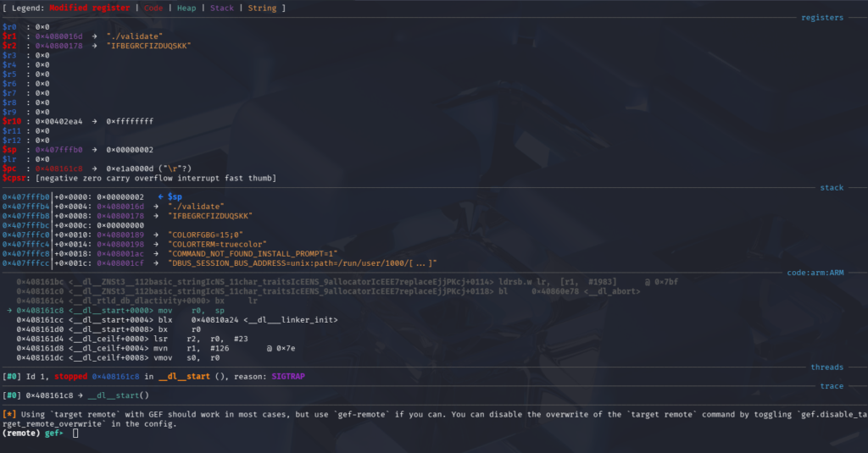Click stack address 0x407fffbc
Screen dimensions: 868x453
point(26,226)
